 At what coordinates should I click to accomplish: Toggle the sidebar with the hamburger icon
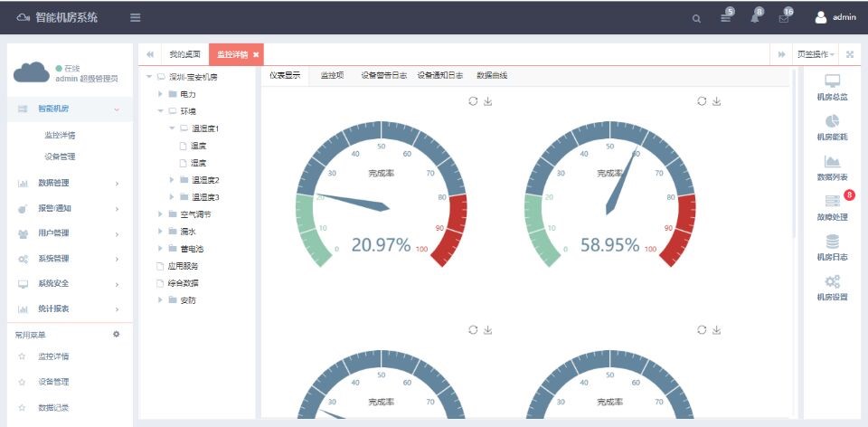click(x=135, y=18)
